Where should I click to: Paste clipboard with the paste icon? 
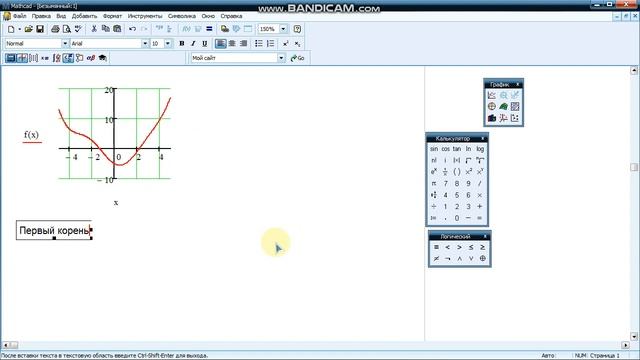click(117, 29)
